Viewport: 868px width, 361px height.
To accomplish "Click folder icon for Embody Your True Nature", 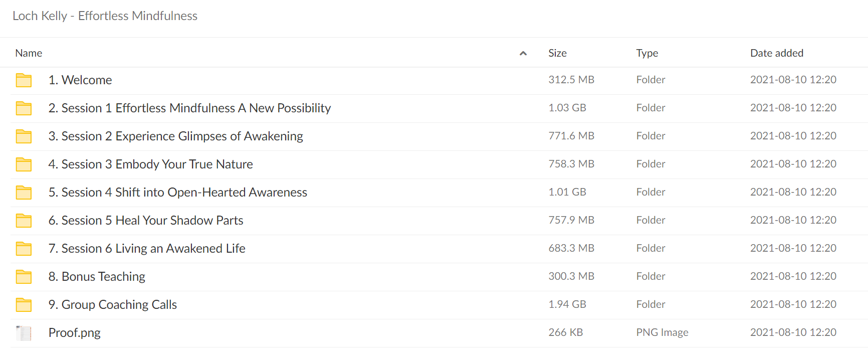I will (x=24, y=164).
